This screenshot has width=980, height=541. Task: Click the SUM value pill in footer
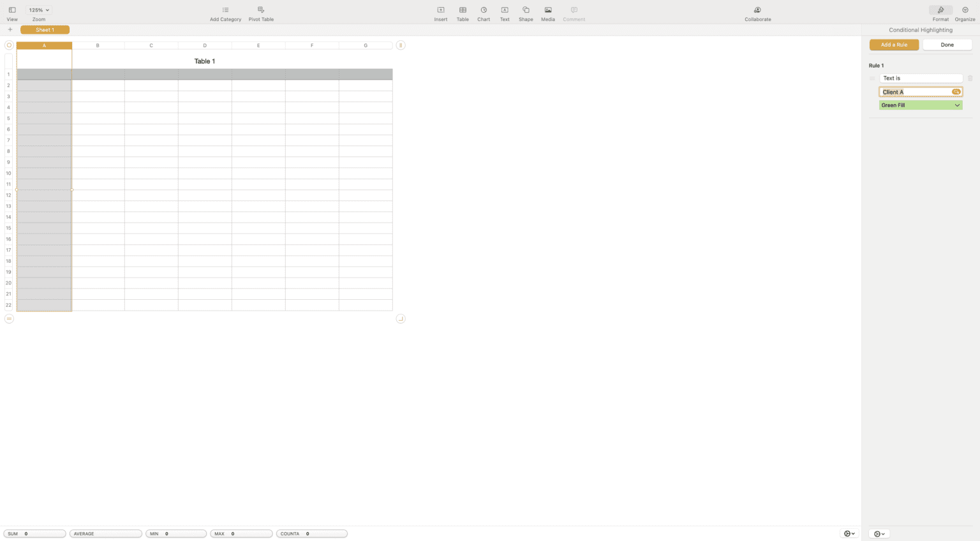pos(34,534)
